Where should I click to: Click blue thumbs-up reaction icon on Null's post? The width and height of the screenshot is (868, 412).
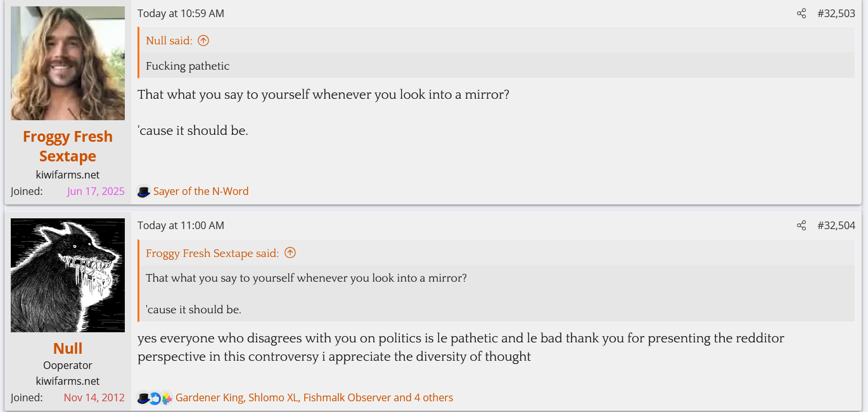[x=155, y=398]
